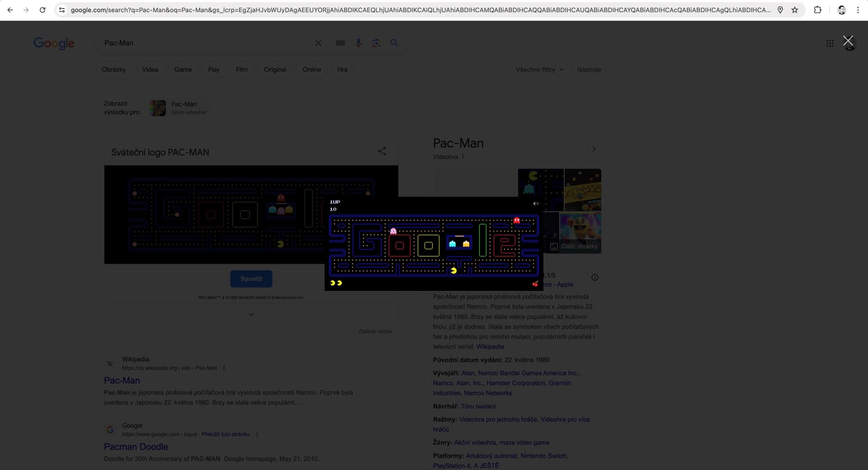Click the Google result favicon

pos(110,430)
